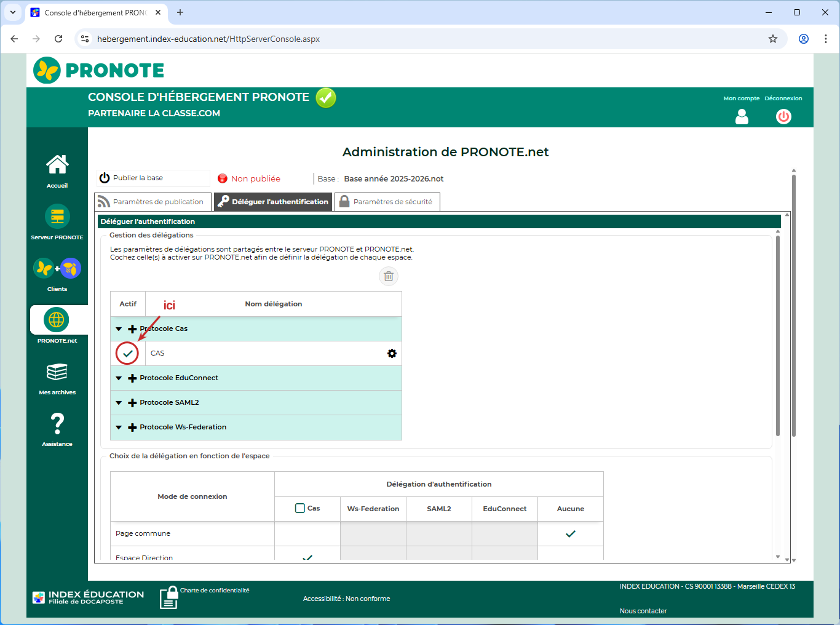Switch to Paramètres de publication tab
Image resolution: width=840 pixels, height=625 pixels.
[153, 202]
